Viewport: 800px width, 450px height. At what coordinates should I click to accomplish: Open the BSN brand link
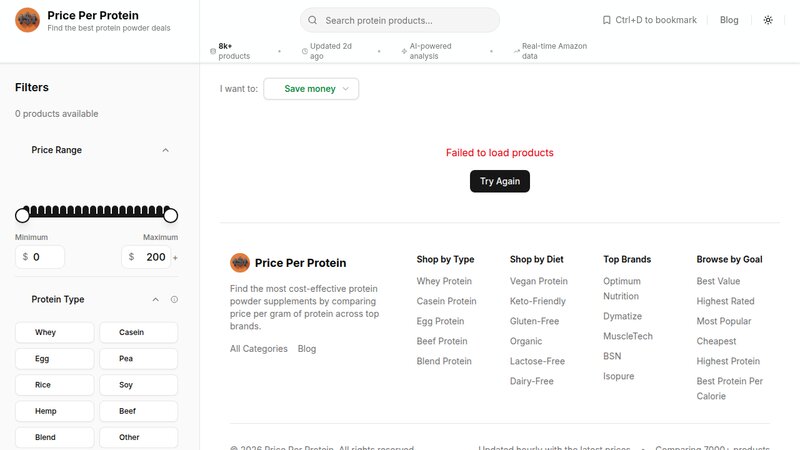pyautogui.click(x=612, y=356)
